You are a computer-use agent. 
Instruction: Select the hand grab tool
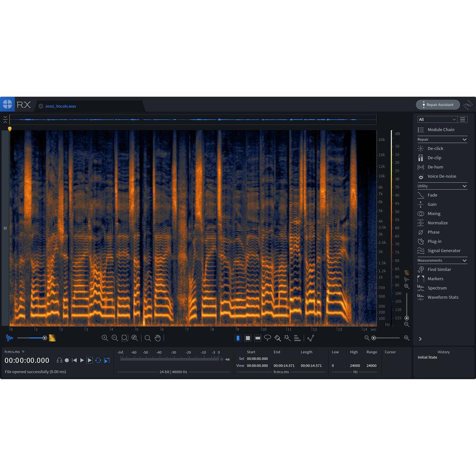point(158,338)
